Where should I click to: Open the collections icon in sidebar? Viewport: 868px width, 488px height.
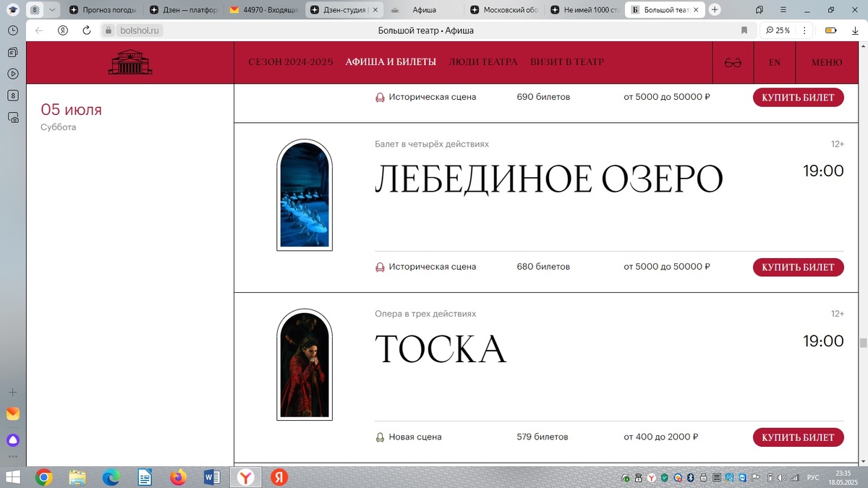tap(13, 52)
